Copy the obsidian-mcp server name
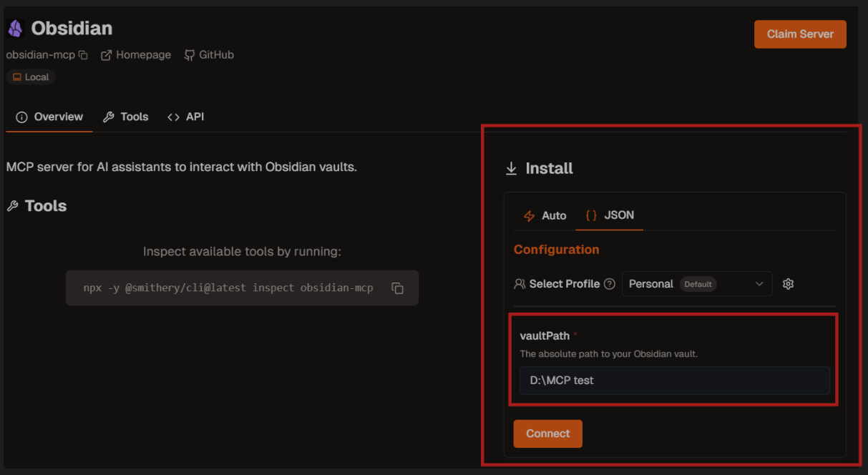Viewport: 868px width, 475px height. coord(83,55)
